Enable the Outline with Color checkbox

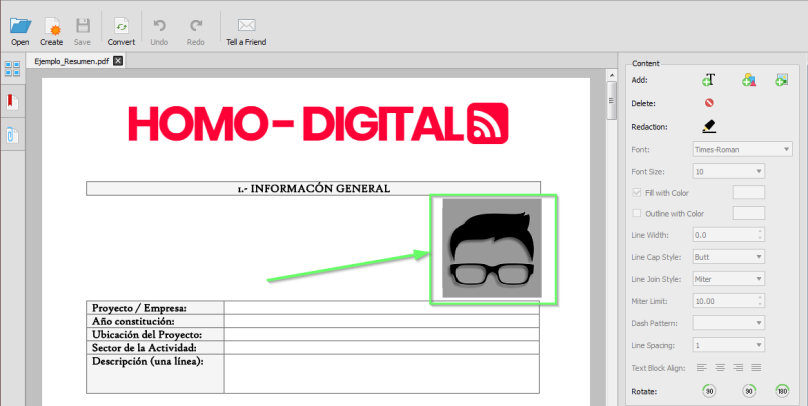coord(637,213)
